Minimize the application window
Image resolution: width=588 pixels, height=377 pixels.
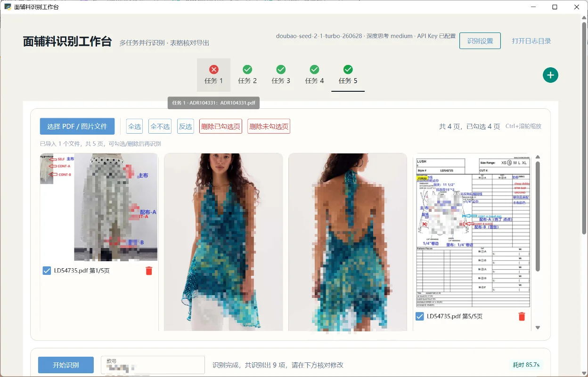[534, 7]
